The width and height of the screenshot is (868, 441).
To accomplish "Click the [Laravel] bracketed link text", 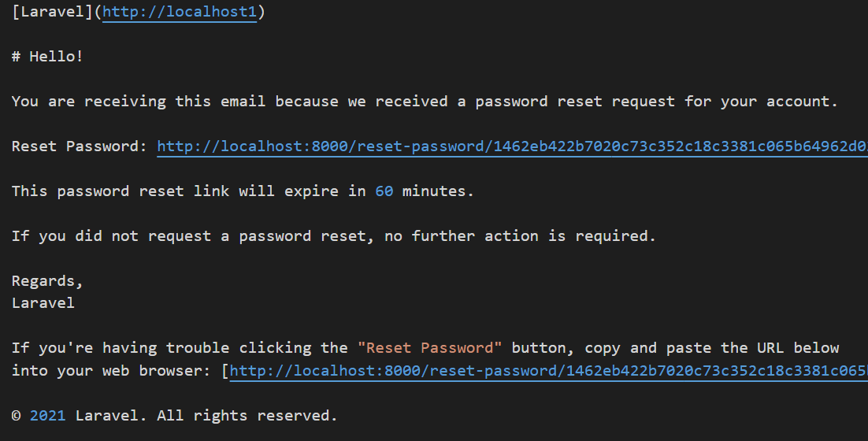I will 52,12.
